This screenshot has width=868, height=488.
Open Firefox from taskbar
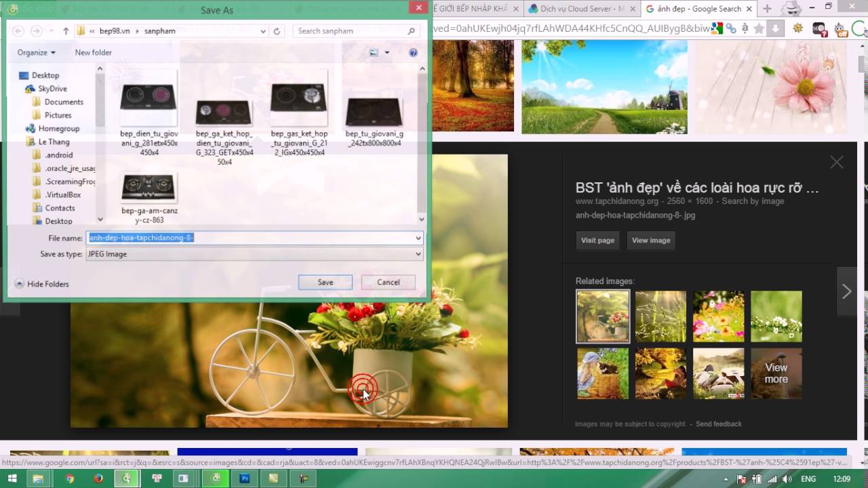click(98, 479)
